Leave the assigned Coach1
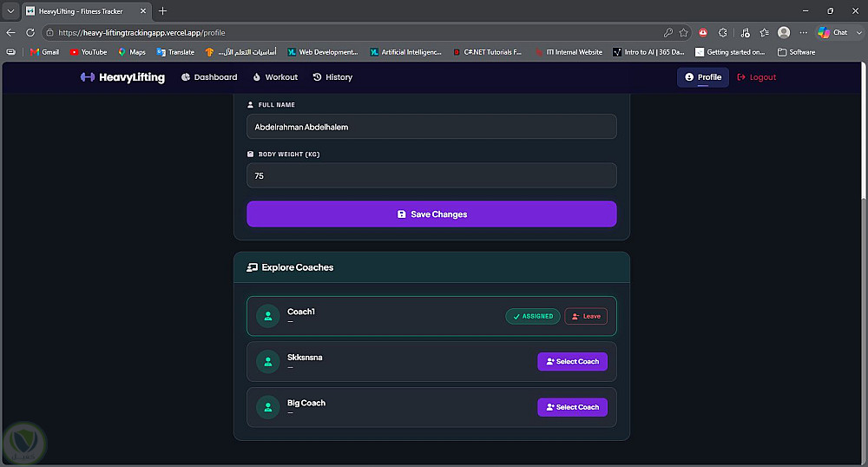868x467 pixels. click(586, 317)
